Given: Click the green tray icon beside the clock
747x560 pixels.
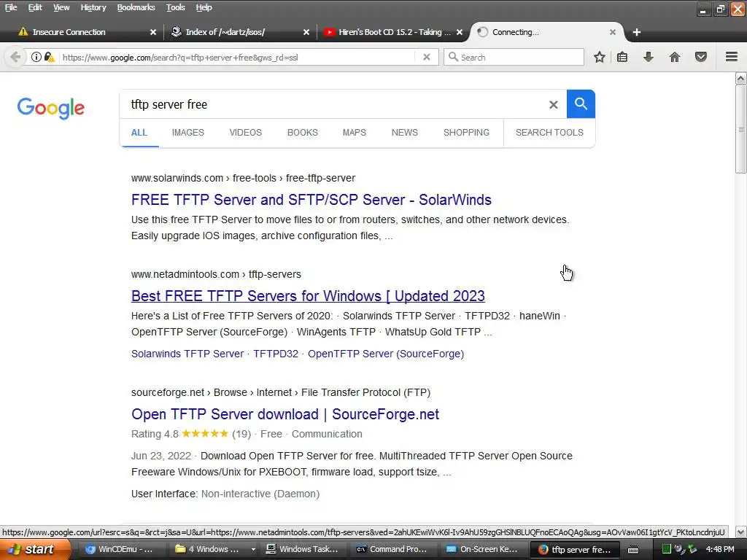Looking at the screenshot, I should 667,549.
